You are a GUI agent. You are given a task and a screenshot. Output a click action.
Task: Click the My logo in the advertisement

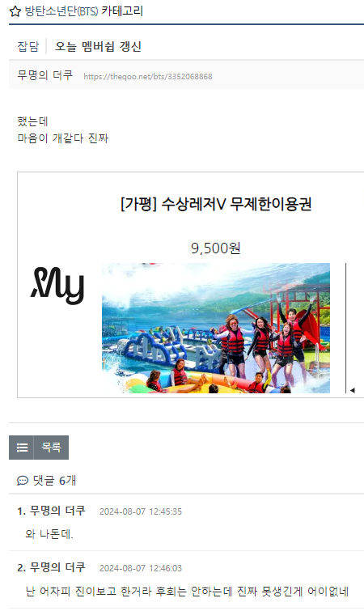click(57, 286)
